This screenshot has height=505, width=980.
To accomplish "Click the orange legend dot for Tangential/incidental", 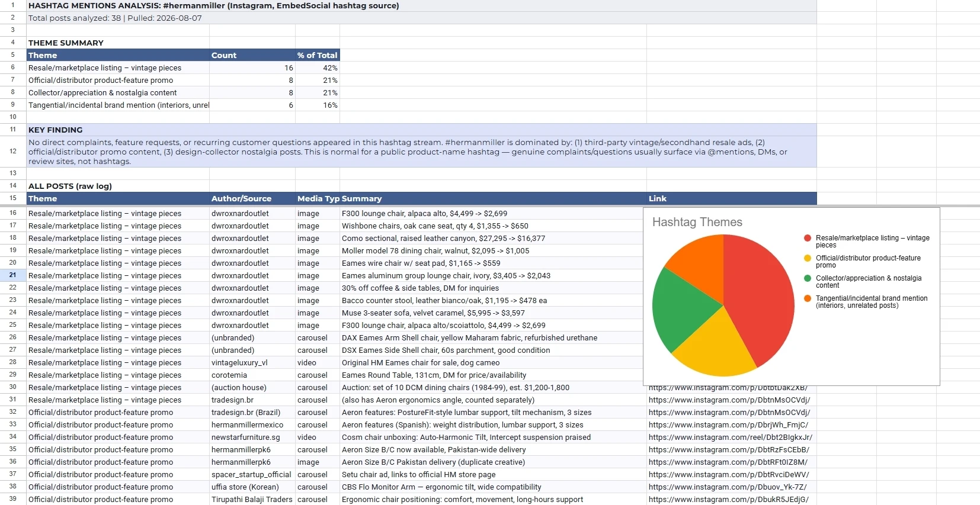I will click(808, 298).
